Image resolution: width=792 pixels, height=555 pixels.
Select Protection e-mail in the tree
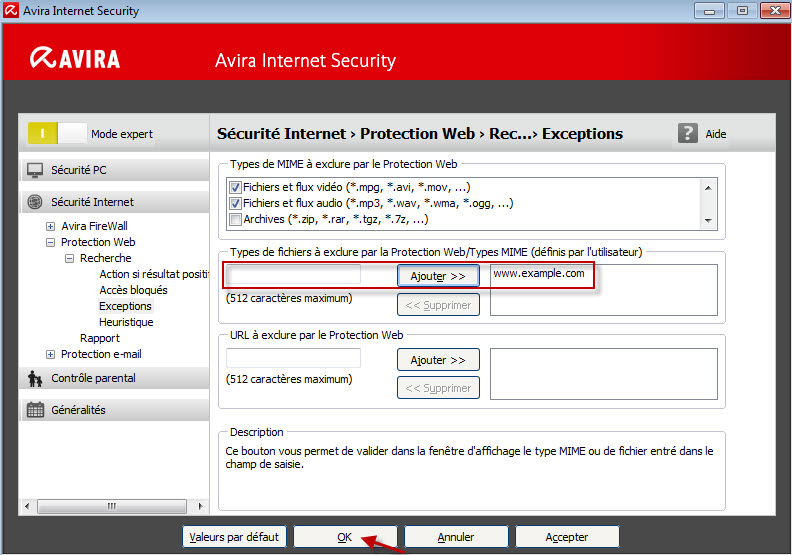point(101,355)
